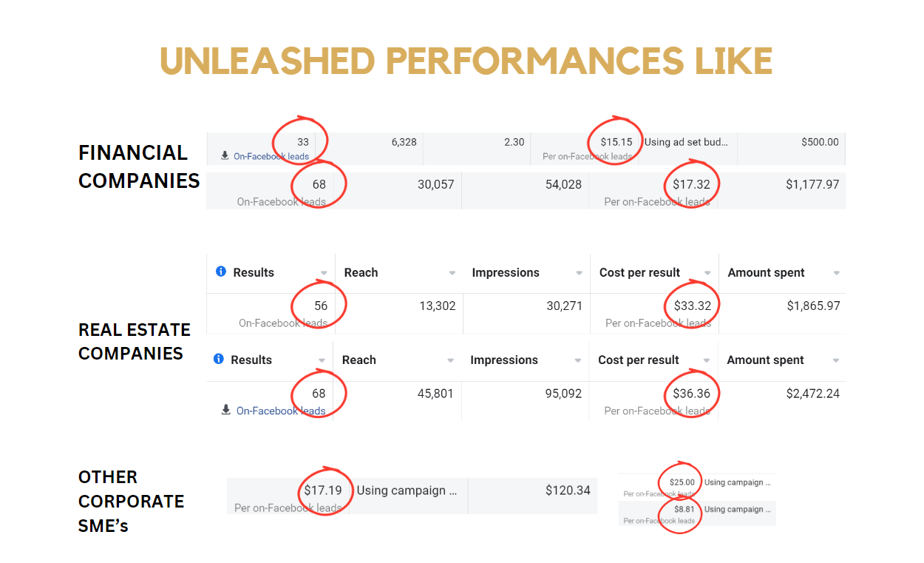Image resolution: width=924 pixels, height=563 pixels.
Task: Click download icon beside 68 real estate leads
Action: 226,410
